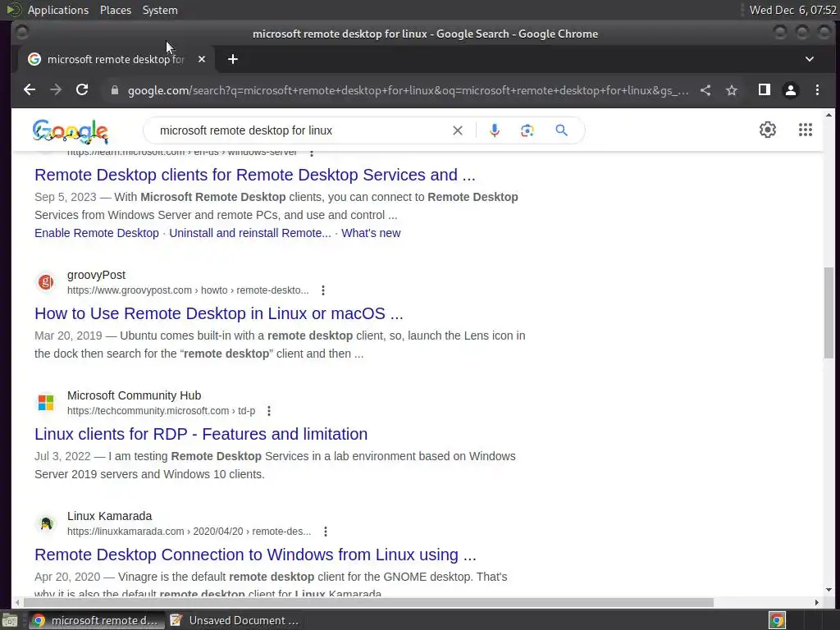Open more options for learn.microsoft.com result
Image resolution: width=840 pixels, height=630 pixels.
312,153
